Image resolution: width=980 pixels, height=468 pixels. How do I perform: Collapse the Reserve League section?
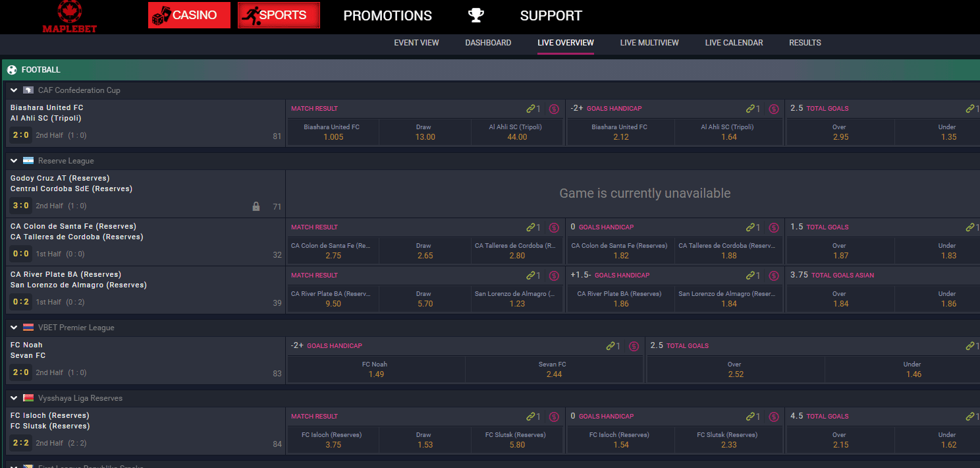point(14,161)
